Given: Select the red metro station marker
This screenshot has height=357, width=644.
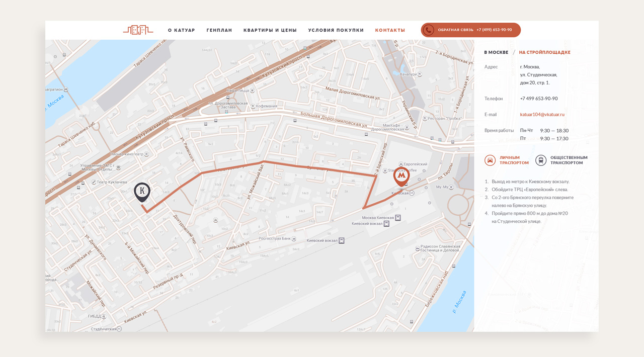Looking at the screenshot, I should [401, 177].
